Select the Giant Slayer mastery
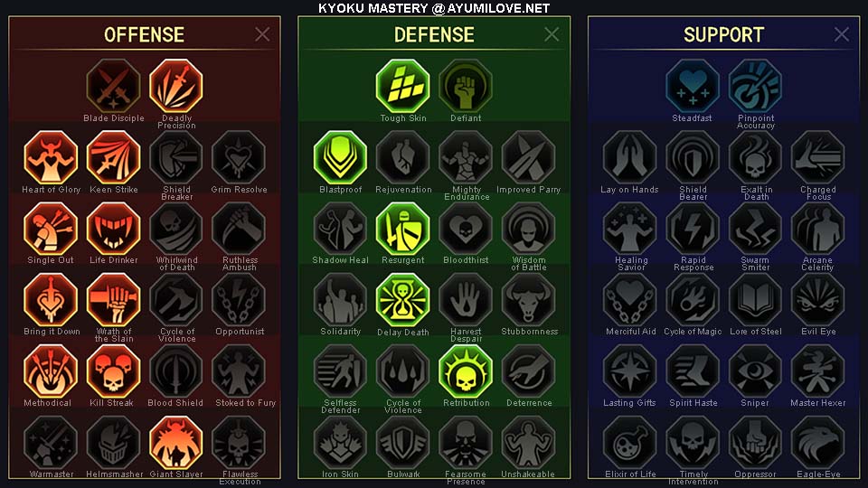This screenshot has width=868, height=488. 176,443
